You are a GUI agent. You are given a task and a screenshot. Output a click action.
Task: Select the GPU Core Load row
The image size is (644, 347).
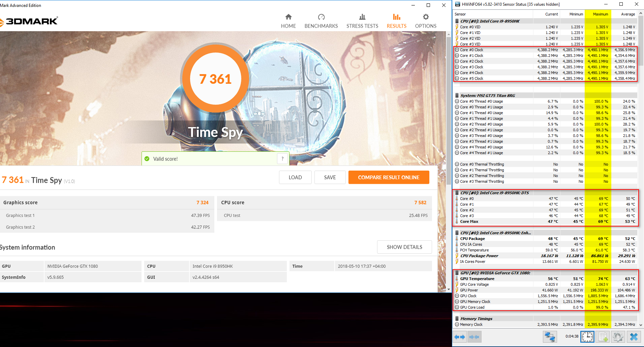pos(545,307)
